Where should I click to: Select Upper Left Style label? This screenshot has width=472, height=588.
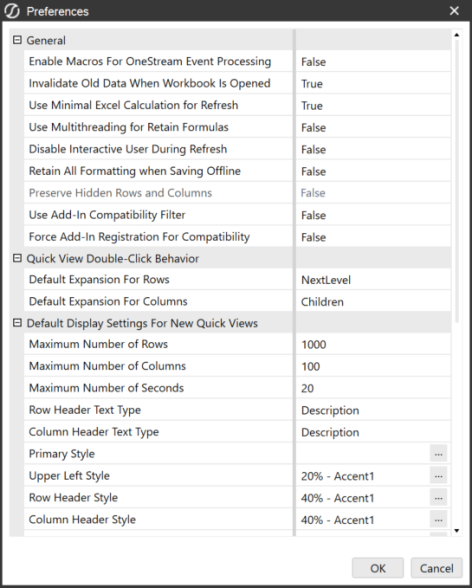[x=69, y=476]
